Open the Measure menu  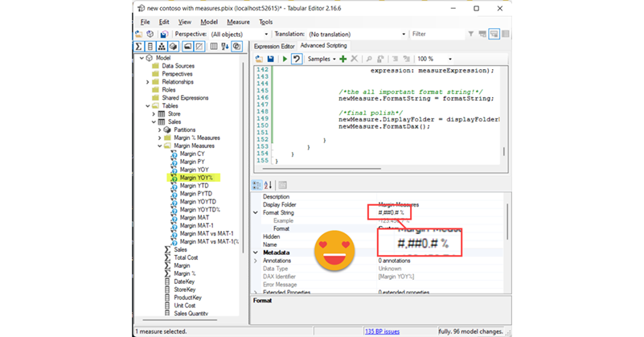[238, 22]
